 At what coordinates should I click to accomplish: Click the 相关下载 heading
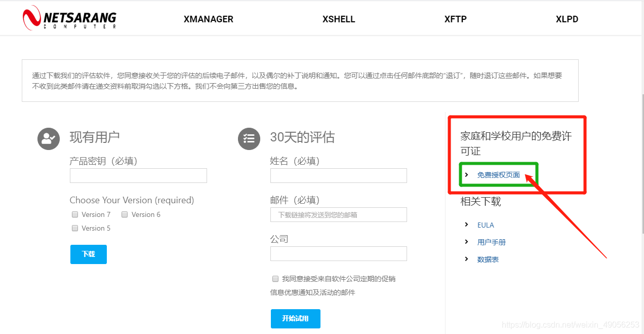[x=480, y=201]
